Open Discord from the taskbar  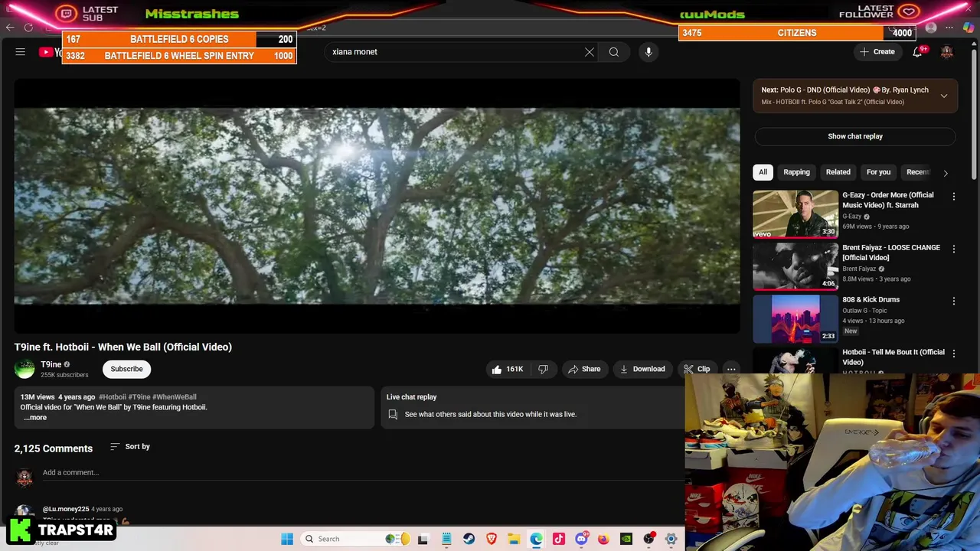click(x=581, y=539)
